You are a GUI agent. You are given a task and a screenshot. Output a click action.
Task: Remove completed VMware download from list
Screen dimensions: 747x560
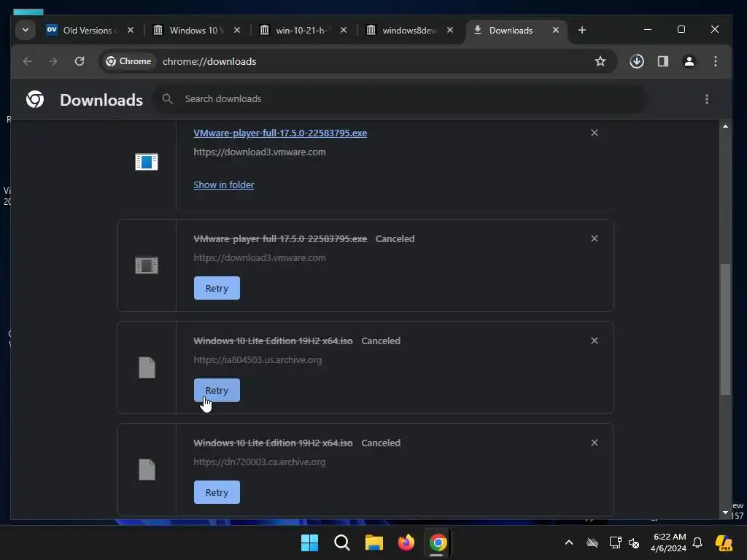[594, 133]
